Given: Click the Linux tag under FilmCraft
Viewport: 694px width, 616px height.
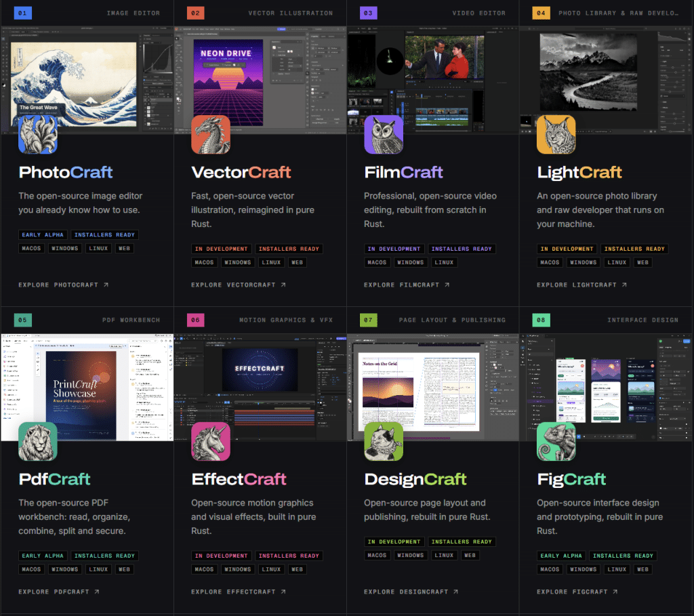Looking at the screenshot, I should point(444,262).
